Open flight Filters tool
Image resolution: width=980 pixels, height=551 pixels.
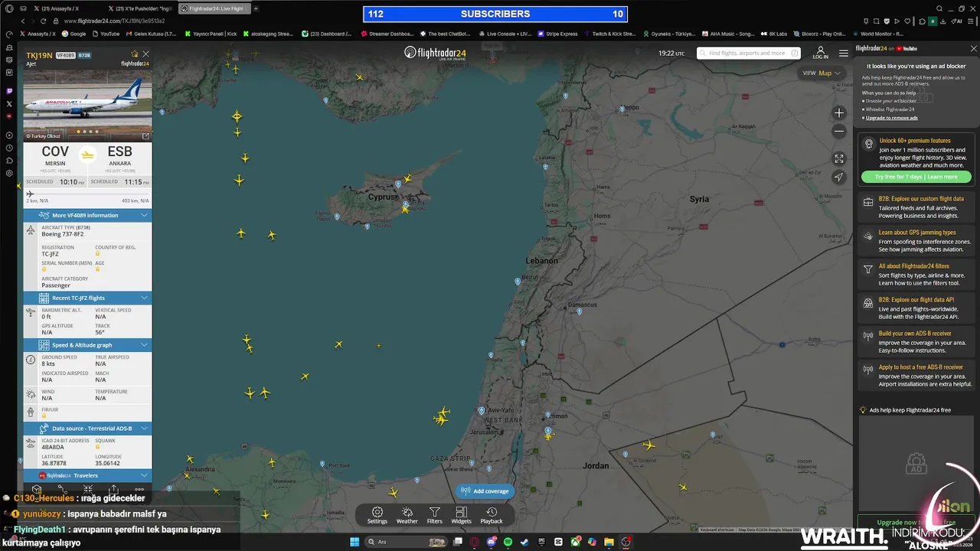434,515
